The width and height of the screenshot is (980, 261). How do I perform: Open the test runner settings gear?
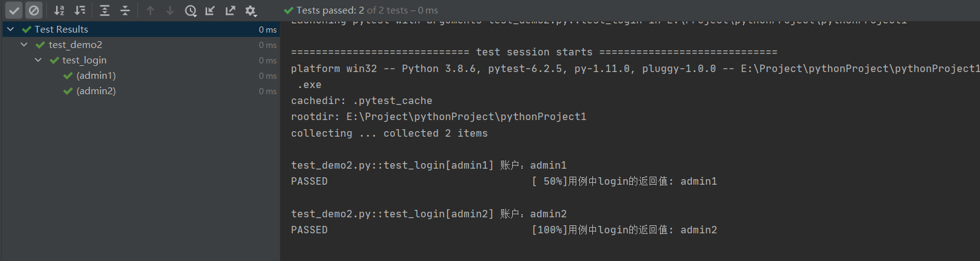[250, 10]
